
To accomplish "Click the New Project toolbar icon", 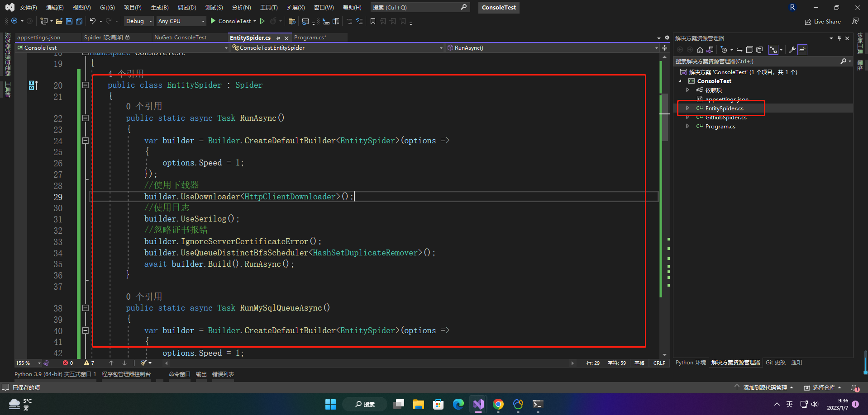I will (44, 21).
